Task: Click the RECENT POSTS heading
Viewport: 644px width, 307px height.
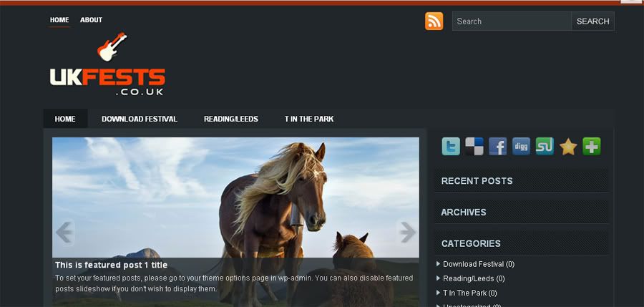Action: click(477, 181)
